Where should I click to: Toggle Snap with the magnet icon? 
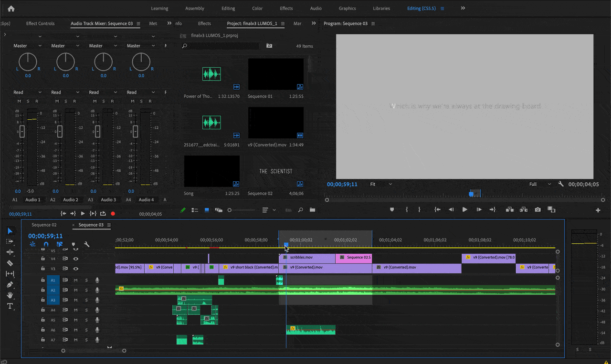pyautogui.click(x=46, y=244)
